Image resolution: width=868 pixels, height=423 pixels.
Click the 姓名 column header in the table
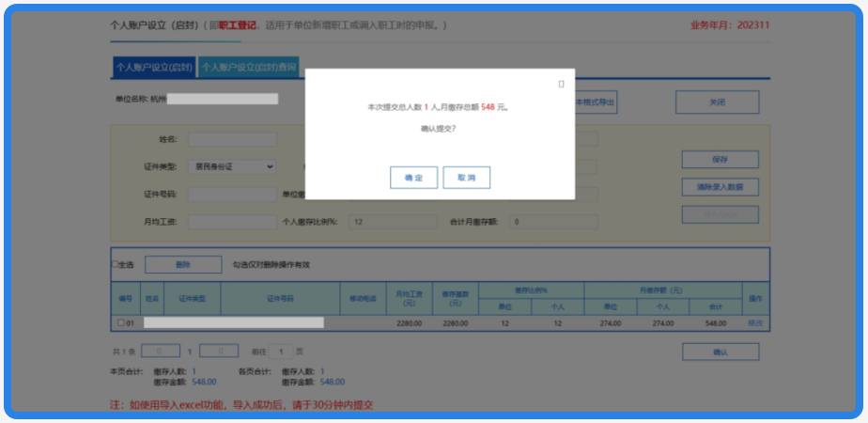[152, 298]
